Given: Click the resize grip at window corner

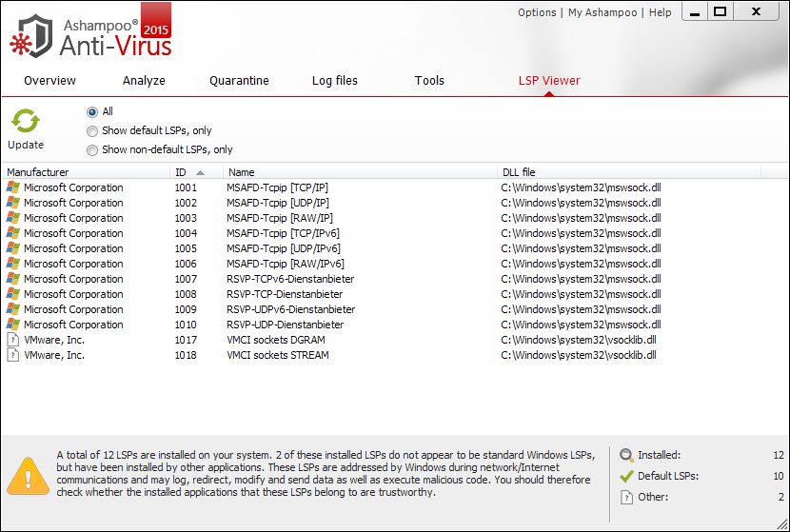Looking at the screenshot, I should pos(782,524).
